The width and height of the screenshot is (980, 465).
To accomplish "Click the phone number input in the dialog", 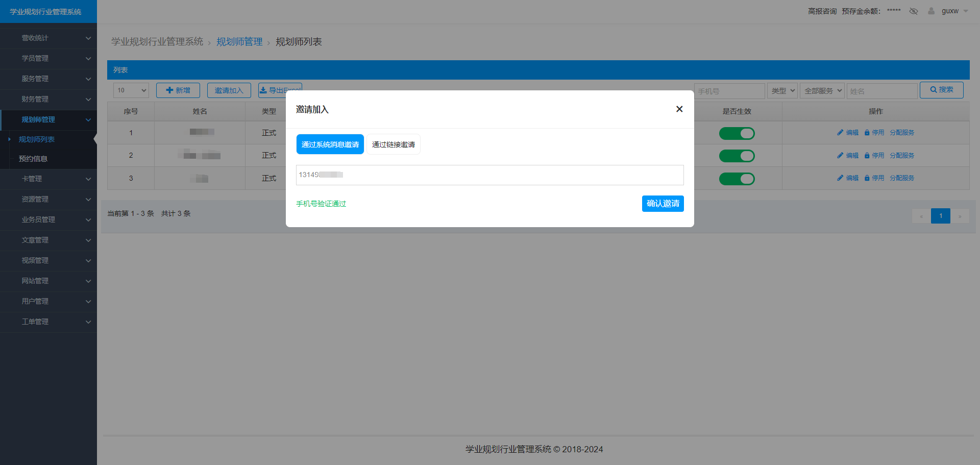I will (489, 175).
